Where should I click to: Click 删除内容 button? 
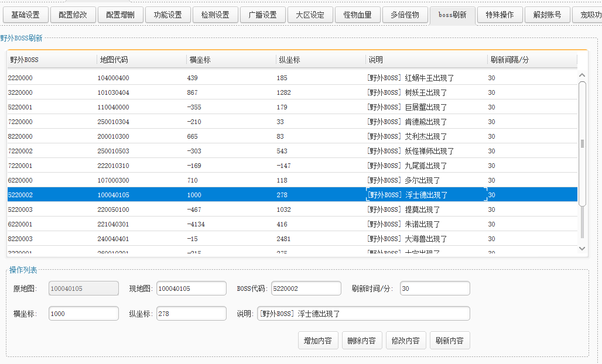(362, 341)
